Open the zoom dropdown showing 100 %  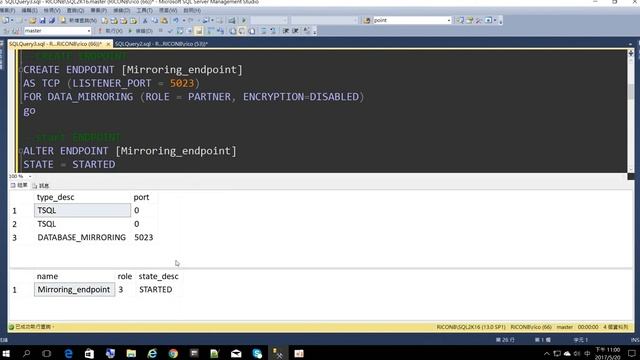click(30, 176)
